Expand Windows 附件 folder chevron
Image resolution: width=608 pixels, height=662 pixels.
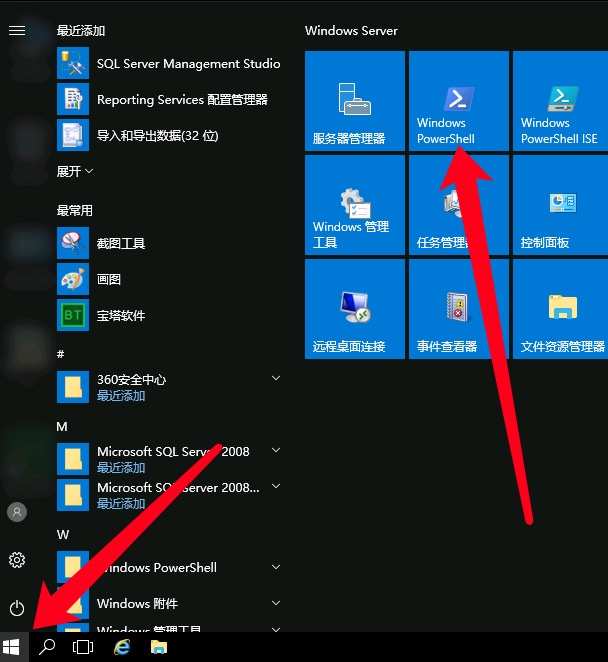click(x=276, y=603)
